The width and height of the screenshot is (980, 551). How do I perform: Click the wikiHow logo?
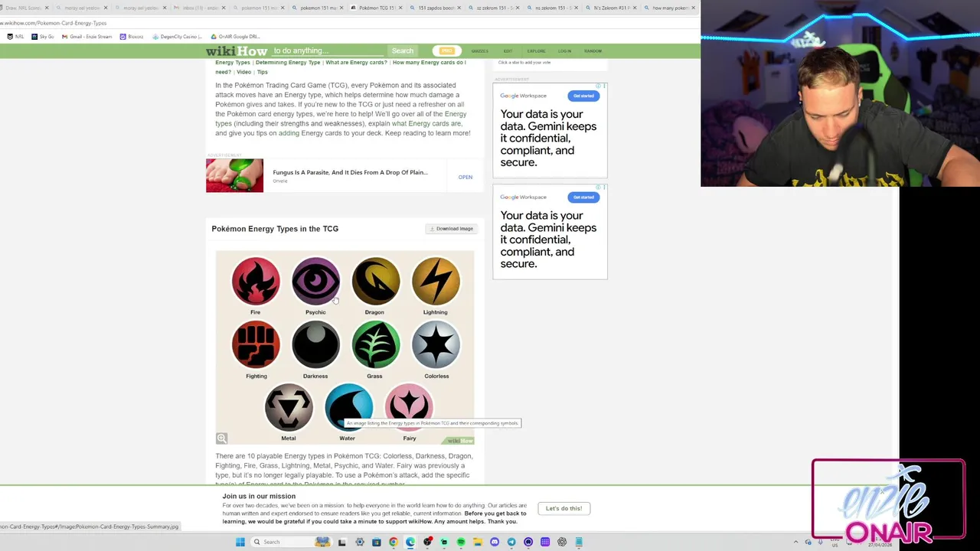236,51
